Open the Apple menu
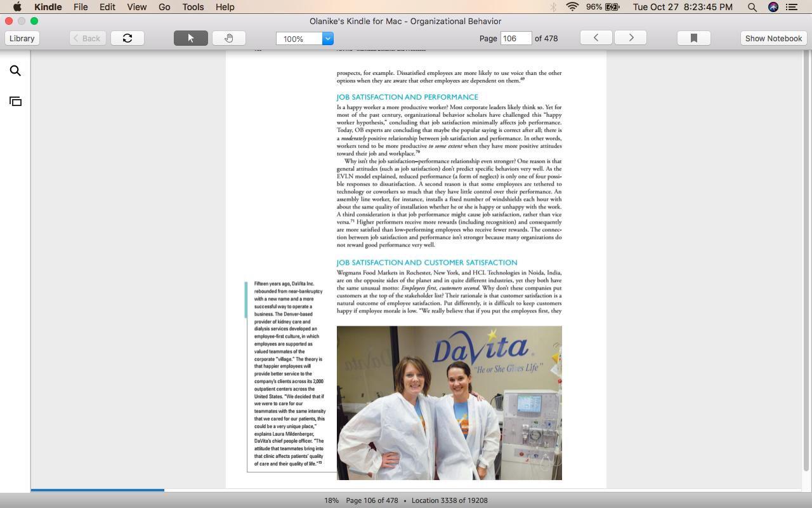812x508 pixels. [17, 7]
